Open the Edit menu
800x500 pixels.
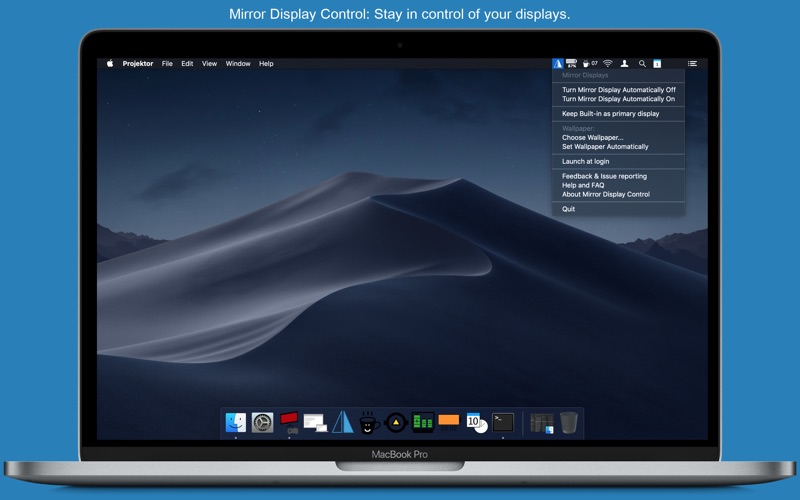(x=187, y=64)
